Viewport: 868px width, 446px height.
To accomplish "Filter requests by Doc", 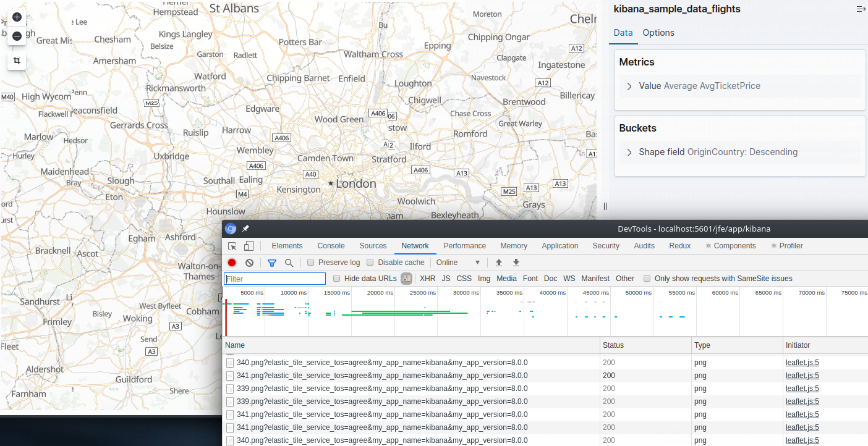I will click(x=550, y=279).
